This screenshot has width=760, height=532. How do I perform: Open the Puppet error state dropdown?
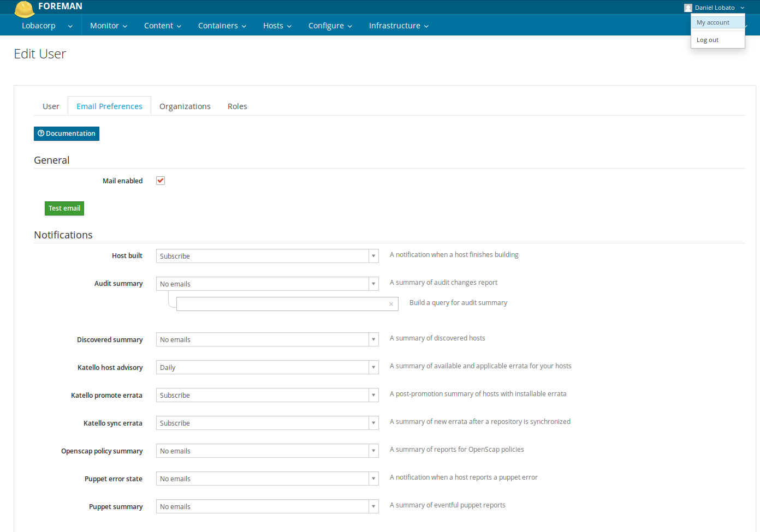[267, 479]
